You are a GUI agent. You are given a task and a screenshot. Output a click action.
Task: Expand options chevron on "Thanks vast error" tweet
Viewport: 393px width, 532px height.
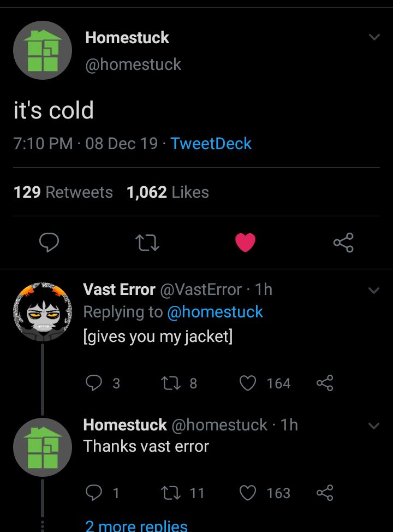374,425
